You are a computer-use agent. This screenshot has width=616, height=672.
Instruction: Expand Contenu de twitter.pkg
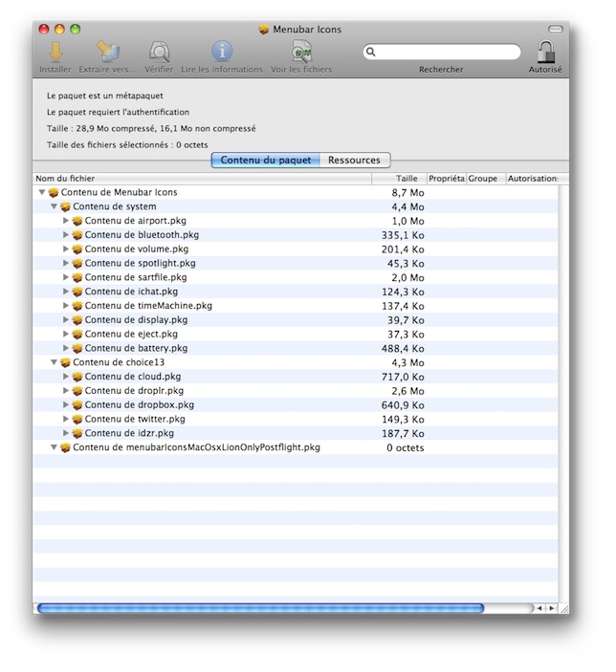coord(66,419)
